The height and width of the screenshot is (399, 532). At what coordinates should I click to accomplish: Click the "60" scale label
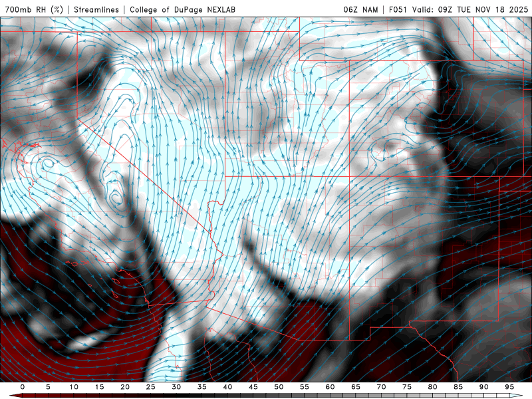point(330,387)
